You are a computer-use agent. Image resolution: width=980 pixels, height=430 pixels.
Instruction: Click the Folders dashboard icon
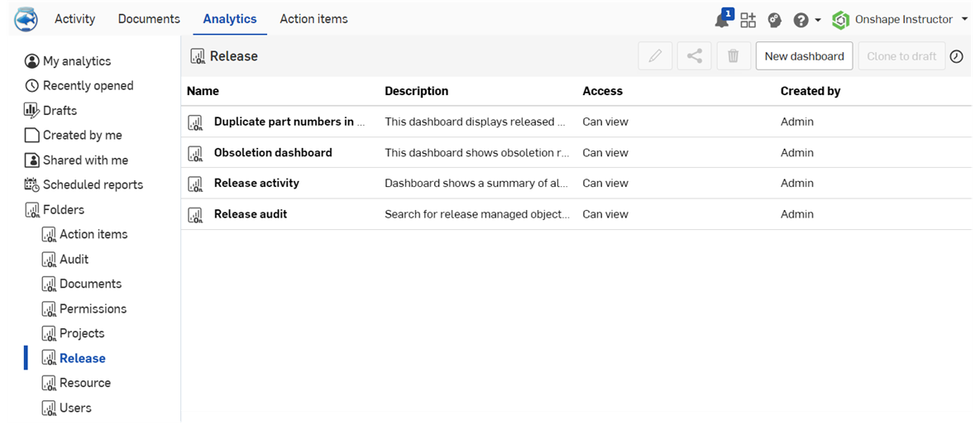pyautogui.click(x=32, y=210)
